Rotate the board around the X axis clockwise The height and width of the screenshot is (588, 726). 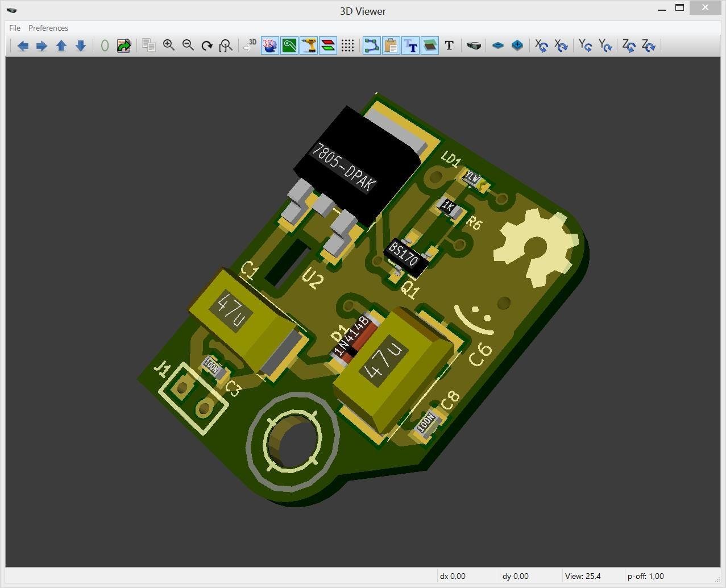[541, 45]
